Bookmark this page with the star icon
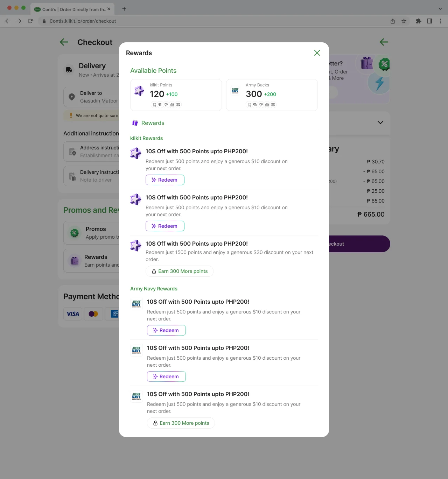This screenshot has height=479, width=448. tap(404, 21)
